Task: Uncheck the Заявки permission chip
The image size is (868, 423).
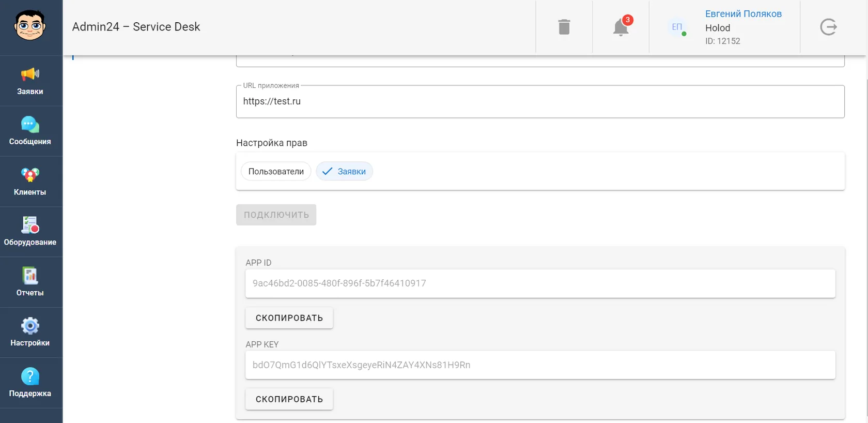Action: [x=344, y=171]
